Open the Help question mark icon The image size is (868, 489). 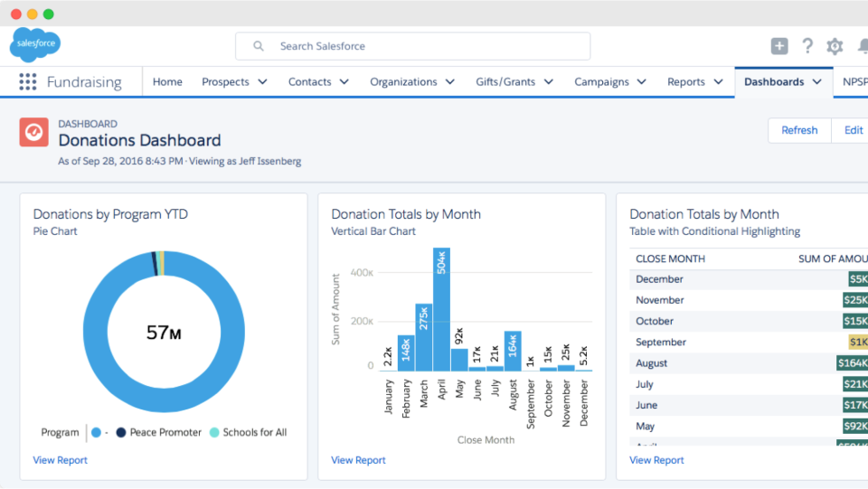pyautogui.click(x=807, y=46)
